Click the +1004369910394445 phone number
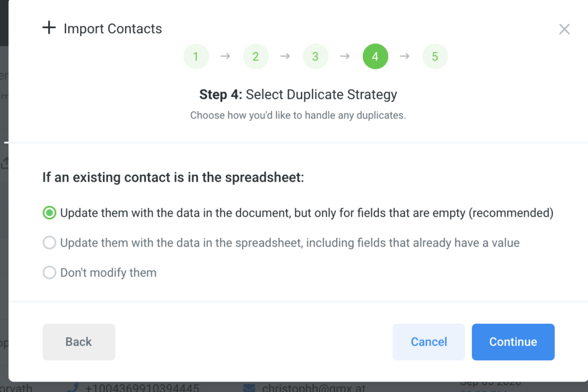 [142, 387]
